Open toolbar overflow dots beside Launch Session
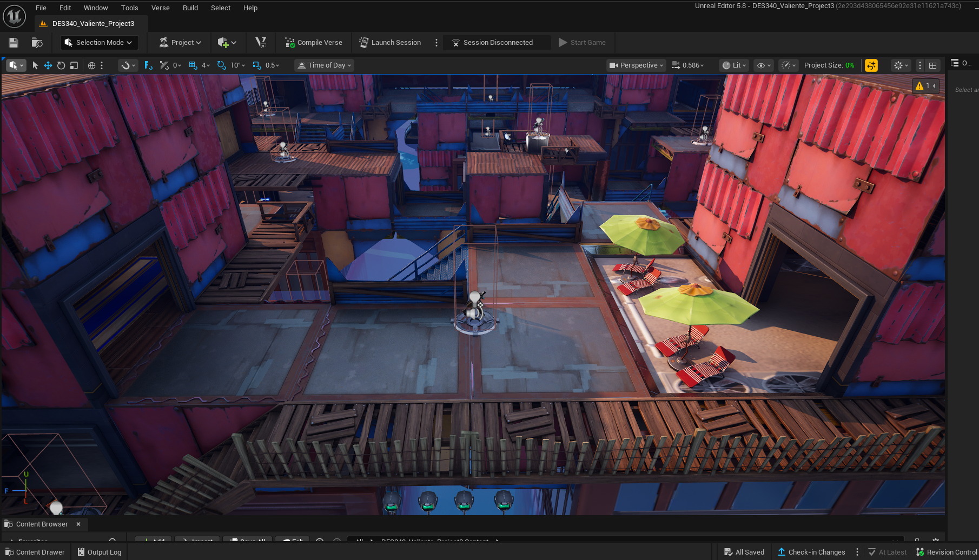Image resolution: width=979 pixels, height=560 pixels. [x=436, y=43]
